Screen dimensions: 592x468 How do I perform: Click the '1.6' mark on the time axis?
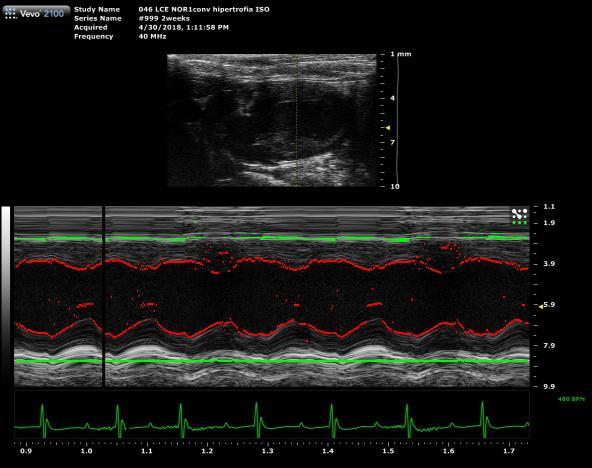click(449, 451)
